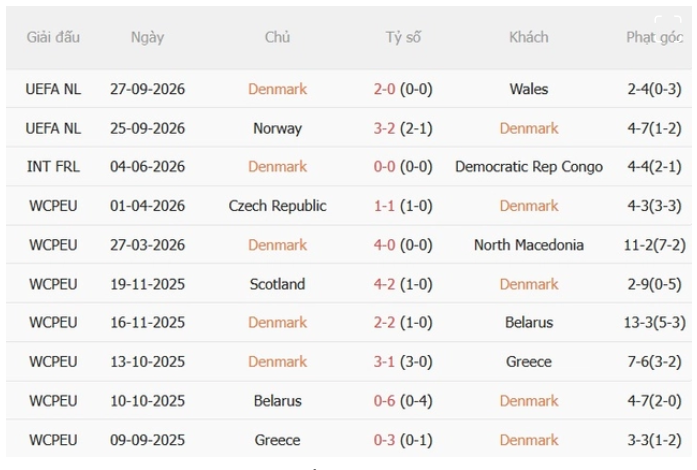Viewport: 697px width, 470px height.
Task: Click the 11-2(7-2) corner kick stat
Action: coord(654,245)
